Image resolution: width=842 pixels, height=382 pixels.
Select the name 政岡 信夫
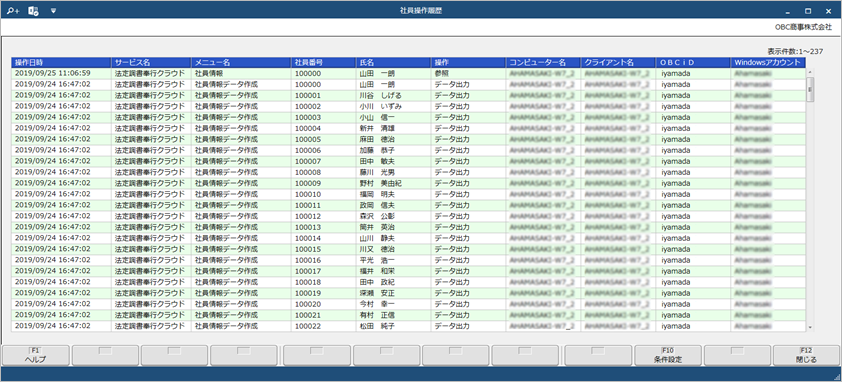coord(377,205)
